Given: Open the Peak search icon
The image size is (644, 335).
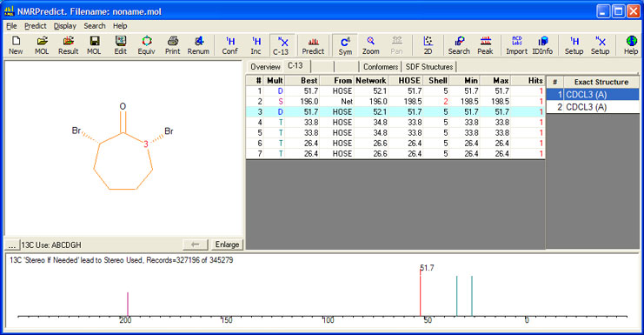Looking at the screenshot, I should (x=485, y=45).
